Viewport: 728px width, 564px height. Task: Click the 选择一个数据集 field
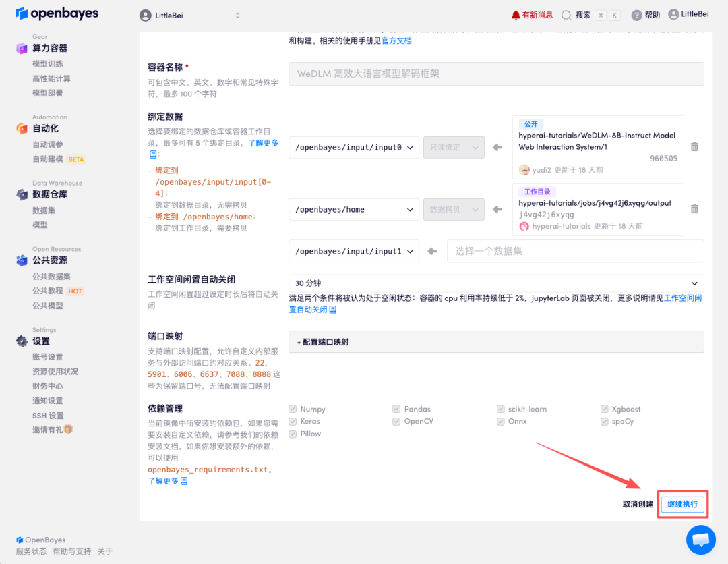575,252
